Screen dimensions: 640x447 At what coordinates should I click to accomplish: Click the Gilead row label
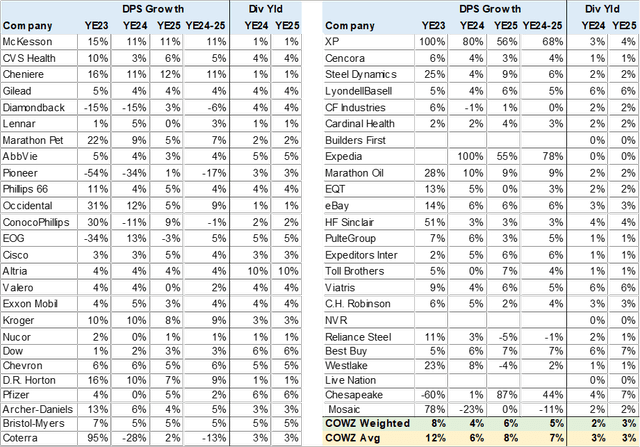pyautogui.click(x=17, y=91)
